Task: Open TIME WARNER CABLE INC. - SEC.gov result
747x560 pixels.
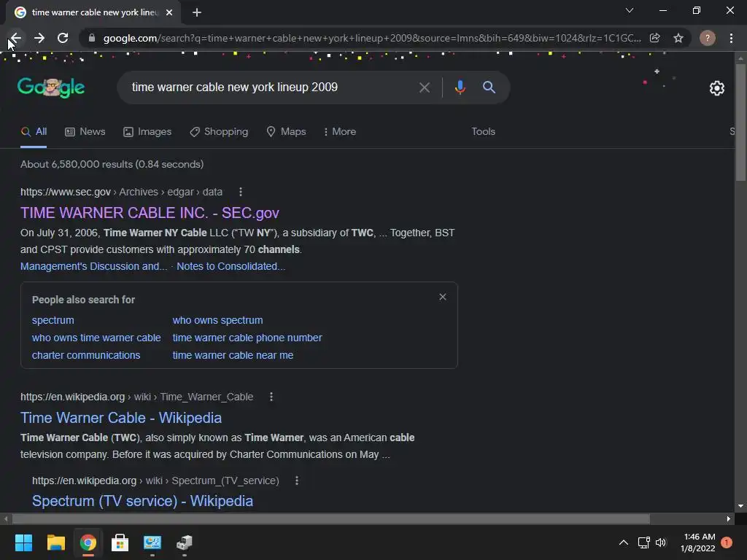Action: tap(150, 213)
